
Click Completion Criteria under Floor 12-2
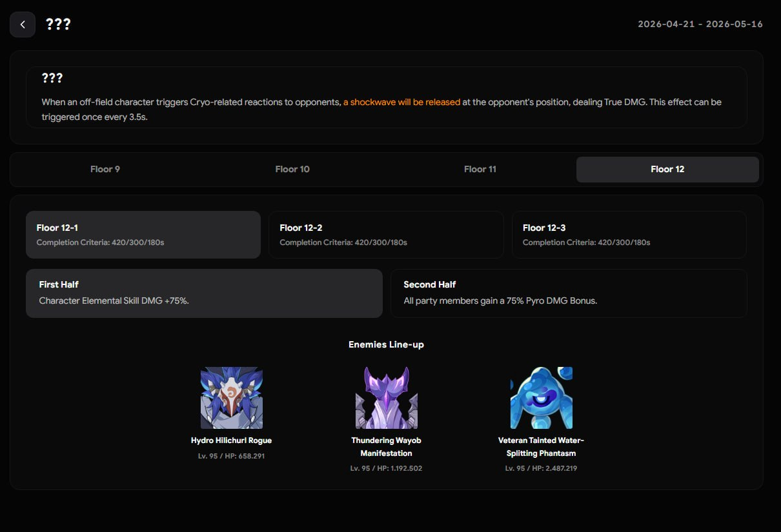click(343, 242)
